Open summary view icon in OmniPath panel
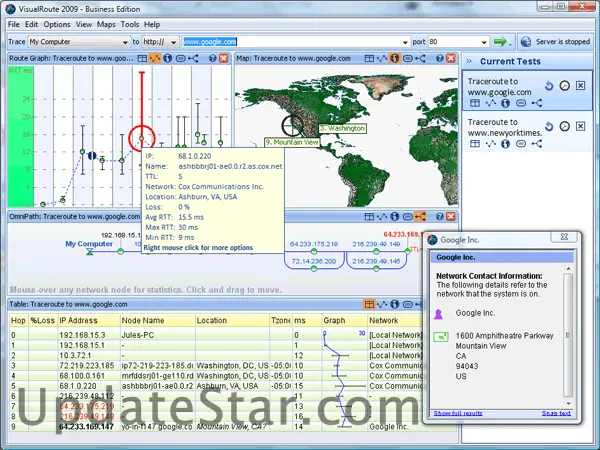The height and width of the screenshot is (450, 600). [x=408, y=217]
